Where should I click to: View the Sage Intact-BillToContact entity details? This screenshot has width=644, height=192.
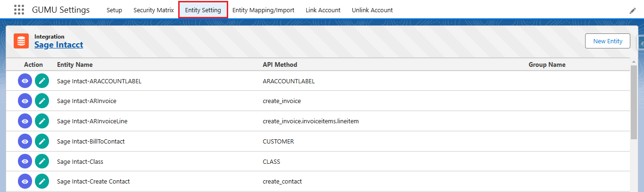tap(25, 141)
